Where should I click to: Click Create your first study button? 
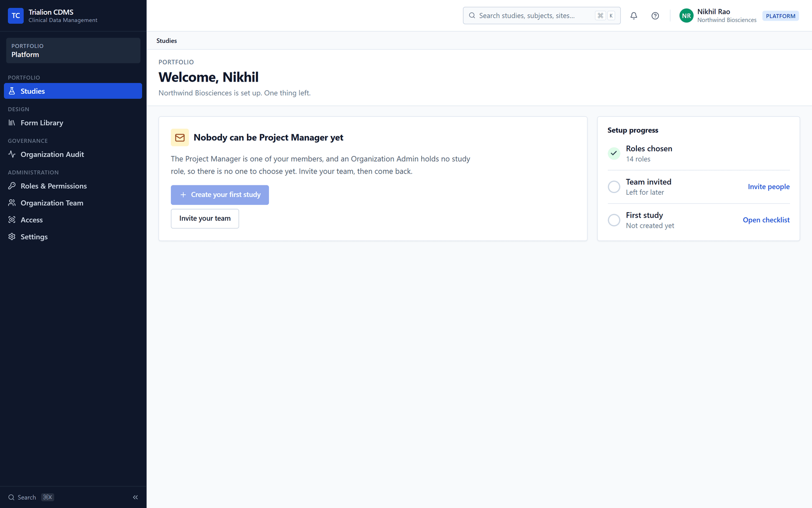point(220,195)
